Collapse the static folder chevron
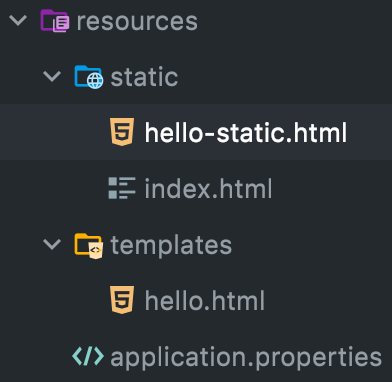Image resolution: width=392 pixels, height=382 pixels. click(x=52, y=77)
